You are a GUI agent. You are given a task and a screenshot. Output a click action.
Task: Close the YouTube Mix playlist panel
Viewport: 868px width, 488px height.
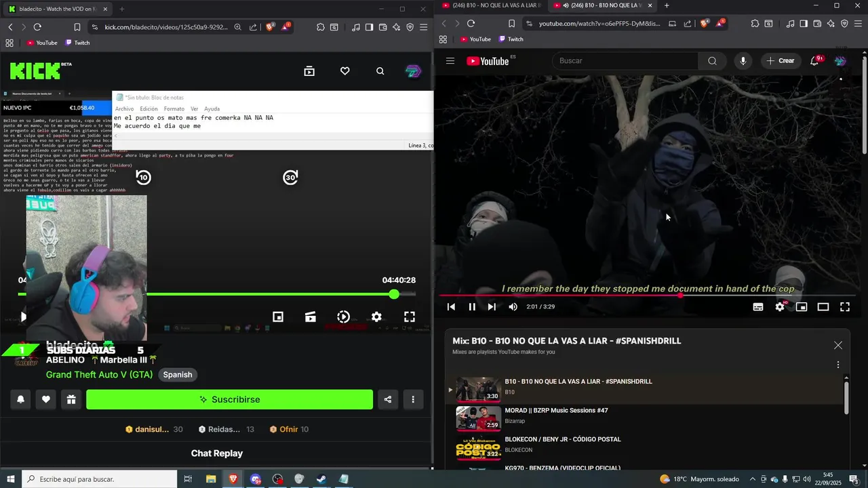click(x=838, y=346)
